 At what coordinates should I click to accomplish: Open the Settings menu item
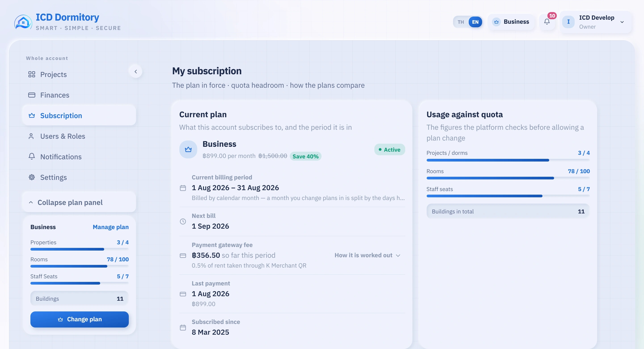coord(80,177)
